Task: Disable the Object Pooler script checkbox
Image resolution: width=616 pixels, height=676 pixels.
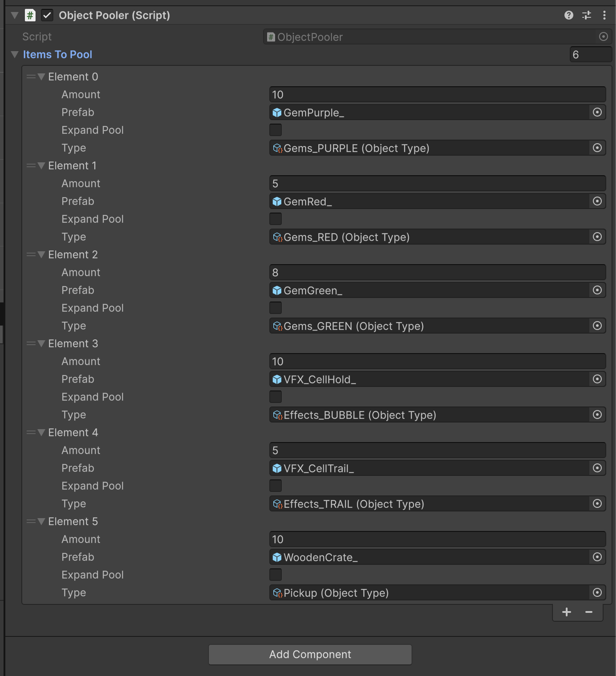Action: tap(47, 16)
